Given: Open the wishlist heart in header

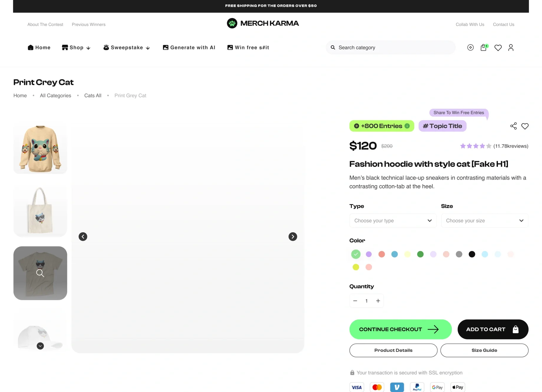Looking at the screenshot, I should 498,48.
